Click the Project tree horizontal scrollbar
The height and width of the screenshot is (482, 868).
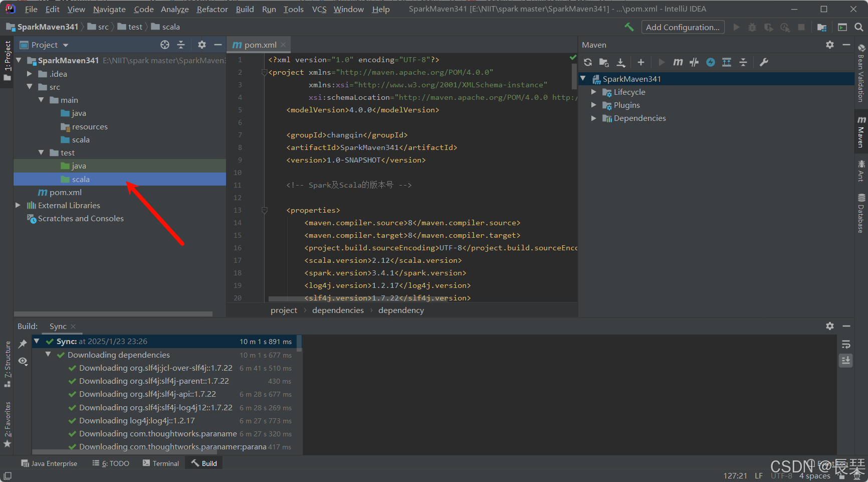pos(113,314)
